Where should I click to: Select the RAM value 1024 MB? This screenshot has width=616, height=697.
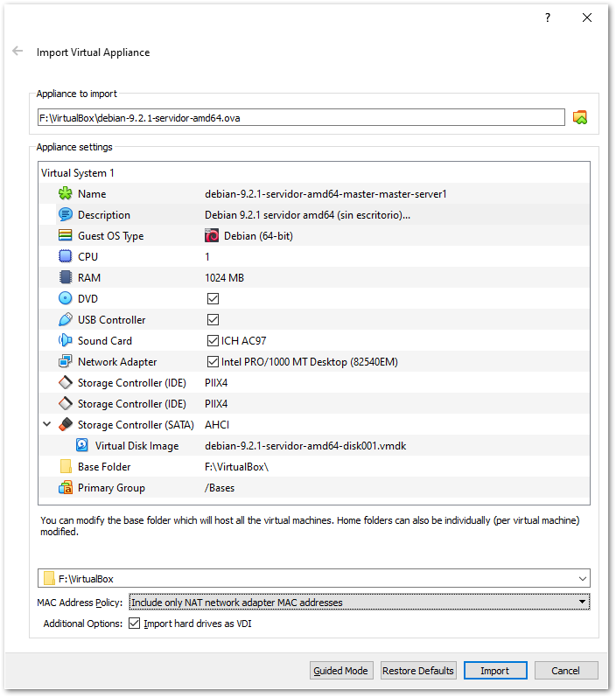click(224, 278)
